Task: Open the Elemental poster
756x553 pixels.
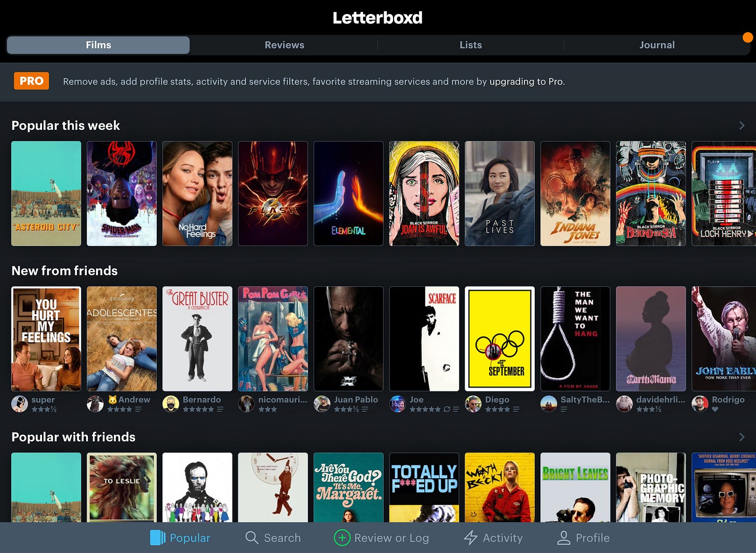Action: tap(348, 194)
